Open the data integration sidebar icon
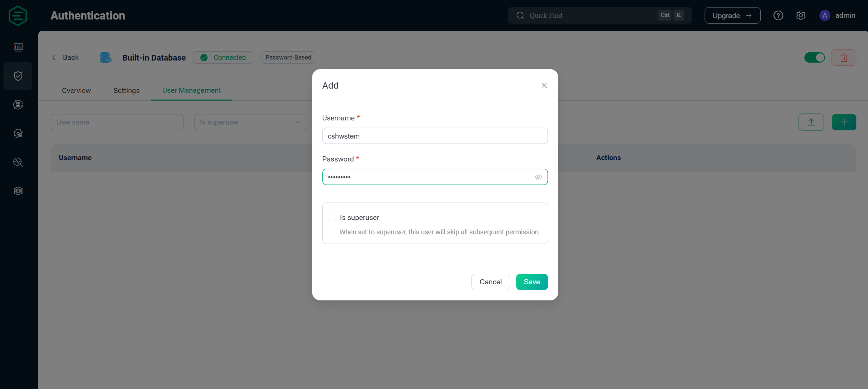Viewport: 868px width, 389px height. [18, 105]
